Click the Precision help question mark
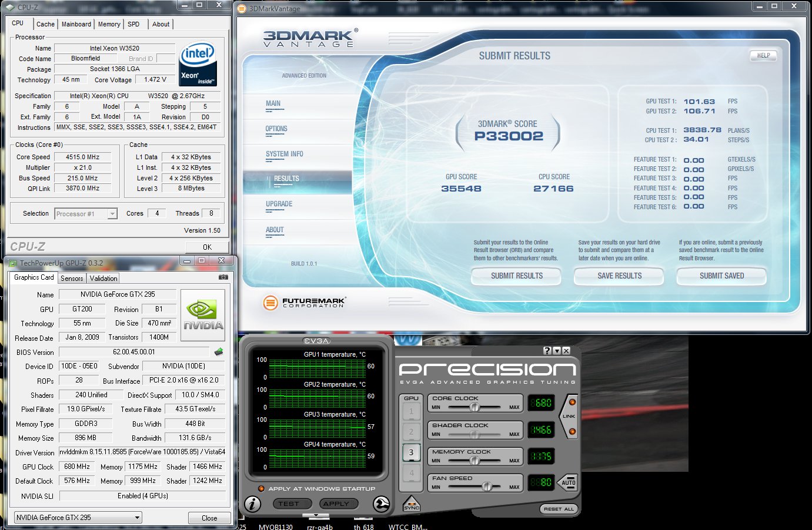 coord(547,351)
